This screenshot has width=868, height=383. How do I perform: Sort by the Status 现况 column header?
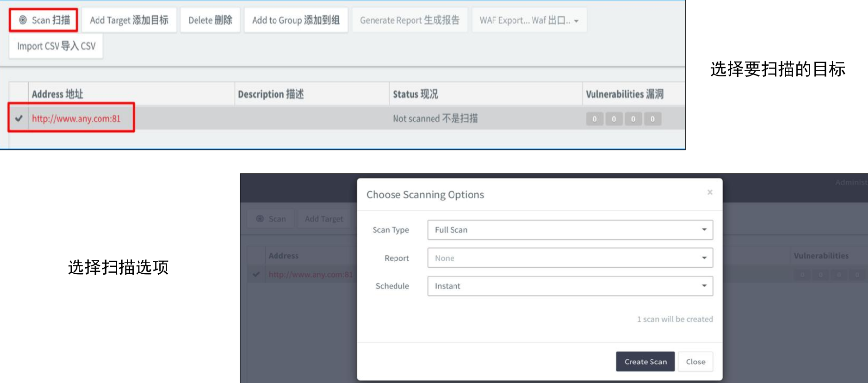415,94
